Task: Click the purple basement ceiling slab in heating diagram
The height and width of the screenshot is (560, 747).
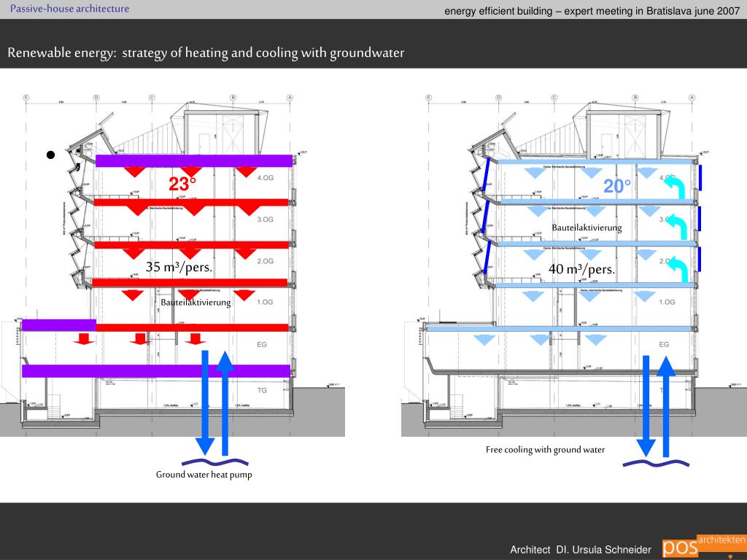Action: (156, 371)
